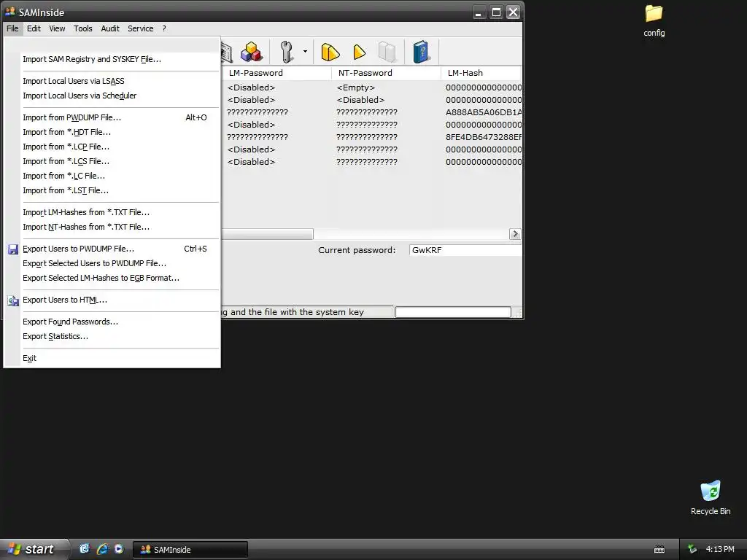Click the colored cubes toolbar icon
This screenshot has width=747, height=560.
tap(251, 52)
